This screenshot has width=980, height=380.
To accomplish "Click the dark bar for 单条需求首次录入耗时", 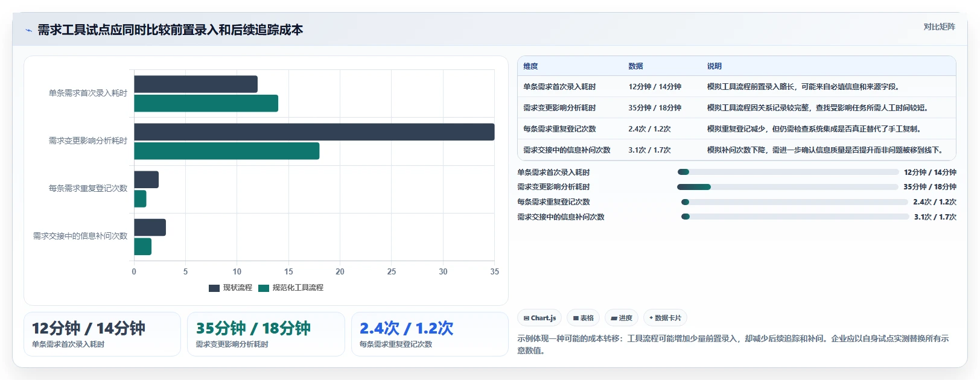I will pos(196,84).
